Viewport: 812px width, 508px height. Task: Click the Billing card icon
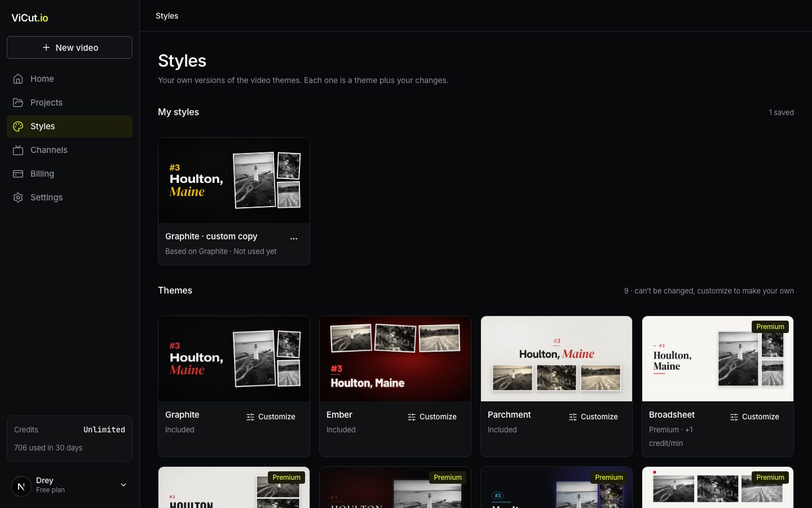18,174
